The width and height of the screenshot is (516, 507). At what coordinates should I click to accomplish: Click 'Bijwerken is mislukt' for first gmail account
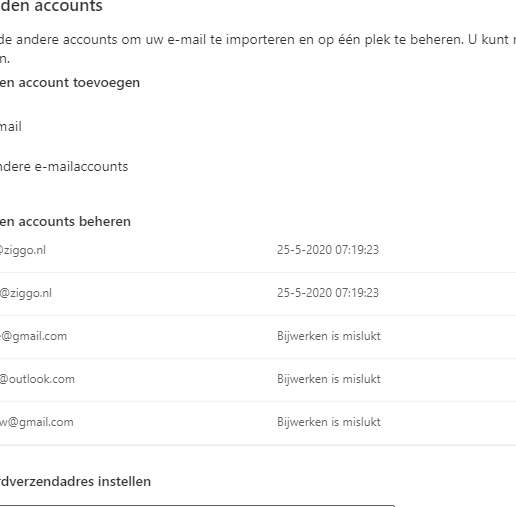coord(329,336)
